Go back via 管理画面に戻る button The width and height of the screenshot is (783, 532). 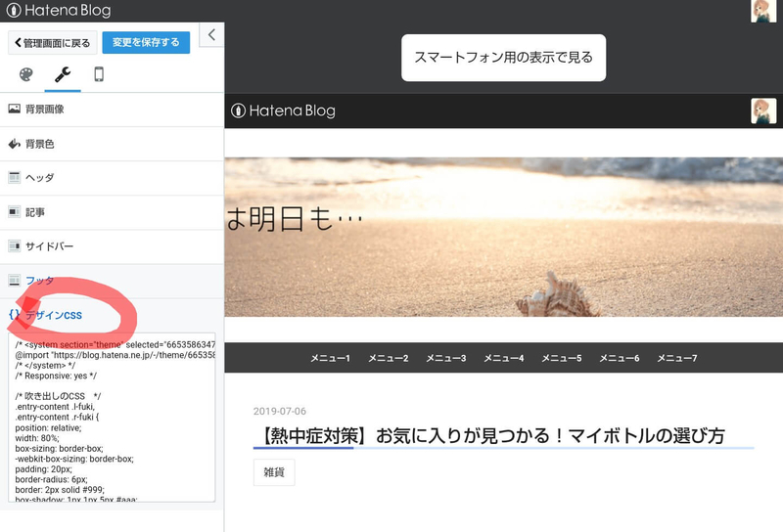pyautogui.click(x=53, y=43)
